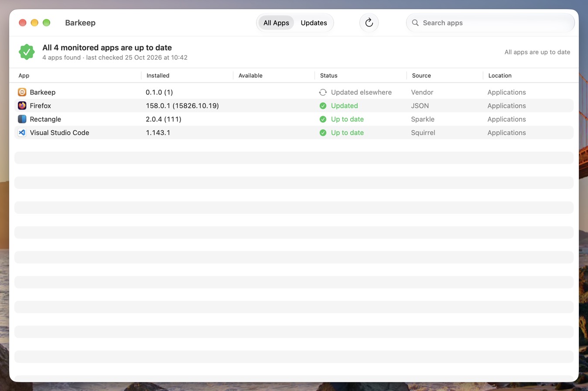Click the green checkmark beside Firefox's Updated status
The image size is (588, 391).
pos(323,106)
